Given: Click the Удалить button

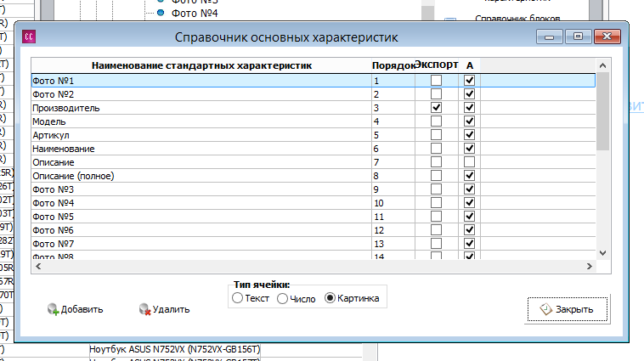Looking at the screenshot, I should click(164, 309).
